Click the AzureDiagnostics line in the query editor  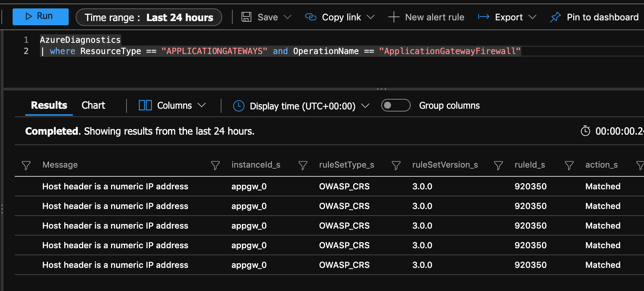[80, 40]
